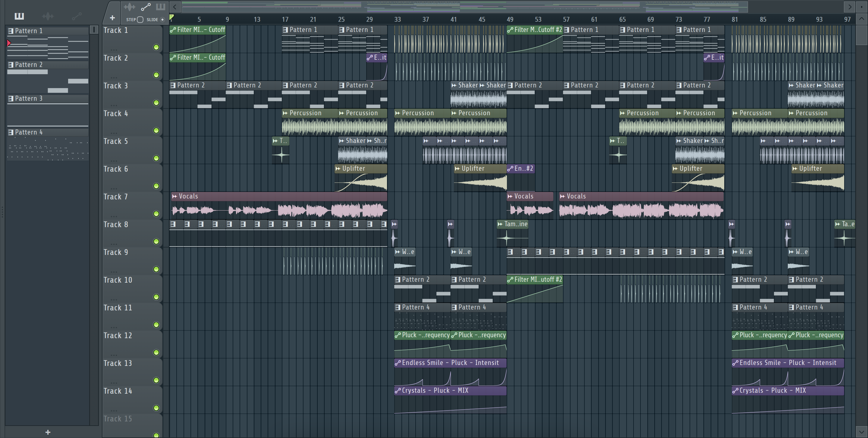The image size is (868, 438).
Task: Open the first Pattern 4 clip menu on Track 11
Action: [398, 307]
